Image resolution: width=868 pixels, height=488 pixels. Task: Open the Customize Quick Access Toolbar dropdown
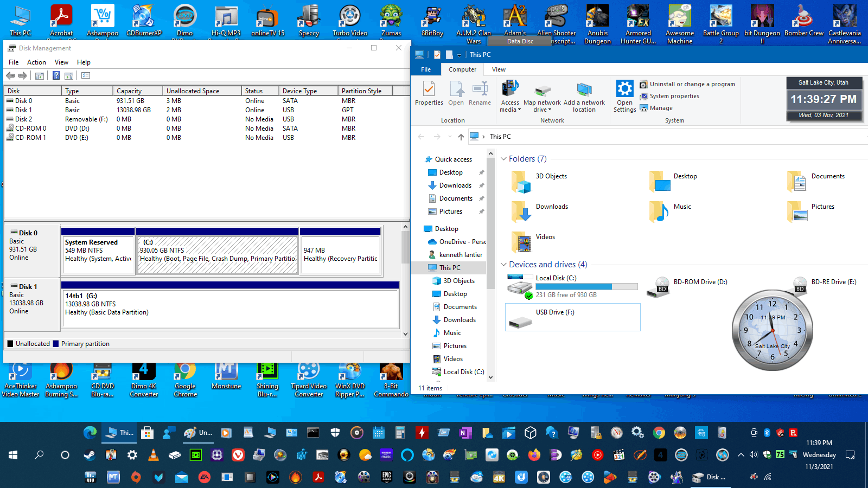459,55
